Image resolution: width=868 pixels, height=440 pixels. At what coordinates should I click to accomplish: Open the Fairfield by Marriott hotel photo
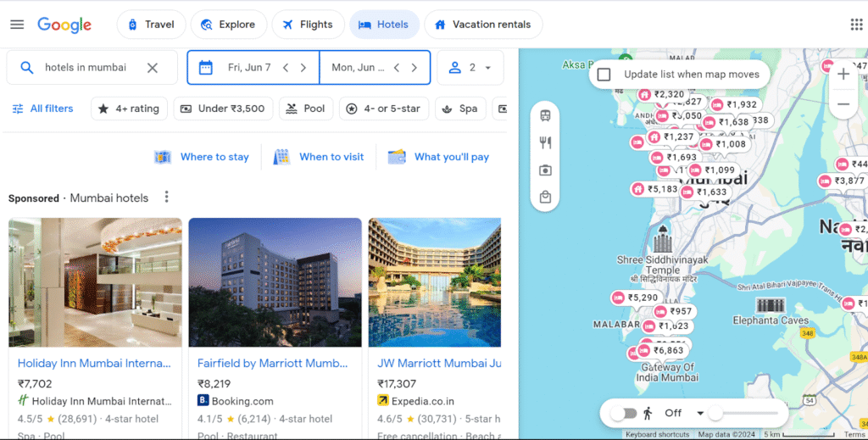tap(275, 282)
